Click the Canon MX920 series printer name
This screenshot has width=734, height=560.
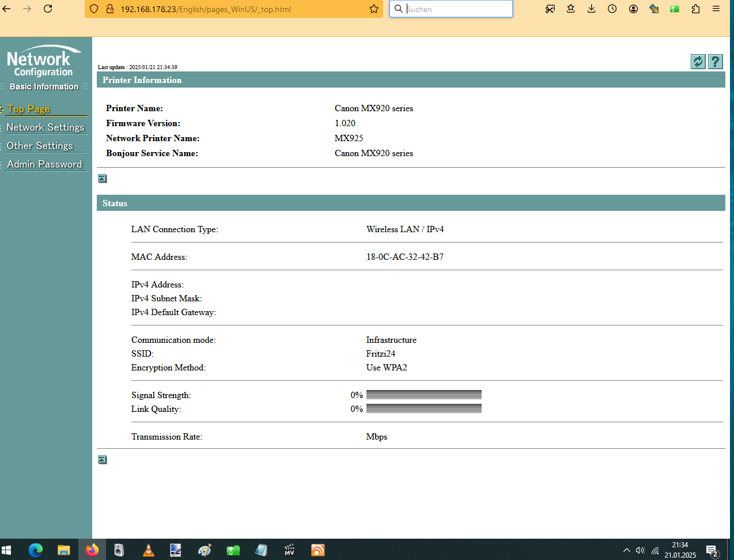374,108
